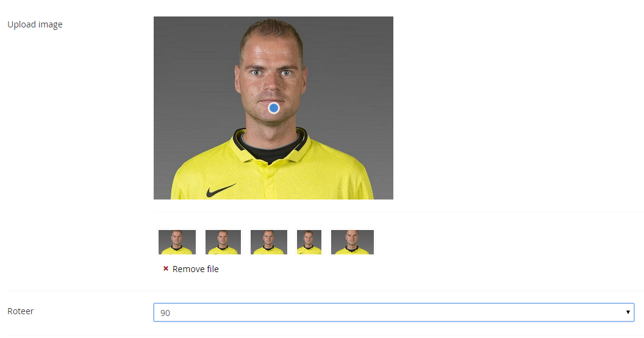Open the narrow fourth crop thumbnail
Screen dimensions: 644x338
coord(309,242)
